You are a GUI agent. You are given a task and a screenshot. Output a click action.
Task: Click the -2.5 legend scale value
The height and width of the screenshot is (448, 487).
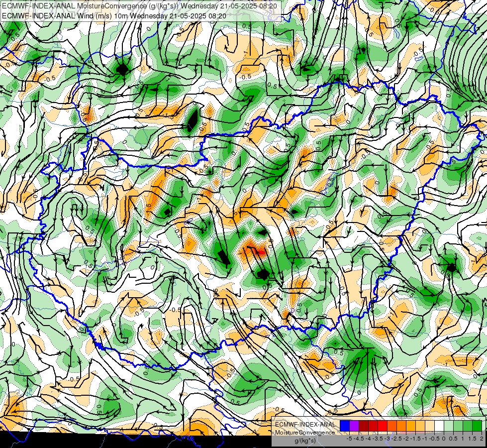click(397, 439)
